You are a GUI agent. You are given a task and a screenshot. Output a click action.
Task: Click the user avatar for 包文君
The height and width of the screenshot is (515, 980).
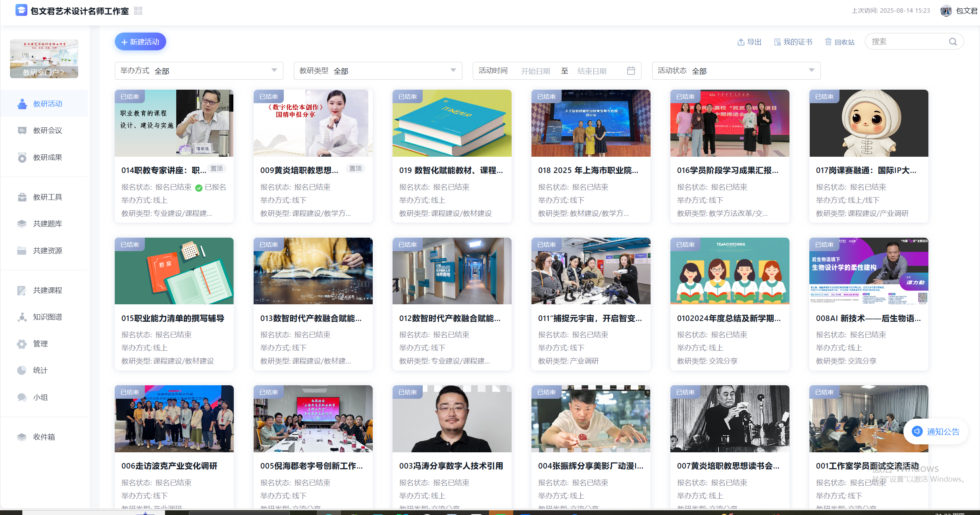point(946,11)
